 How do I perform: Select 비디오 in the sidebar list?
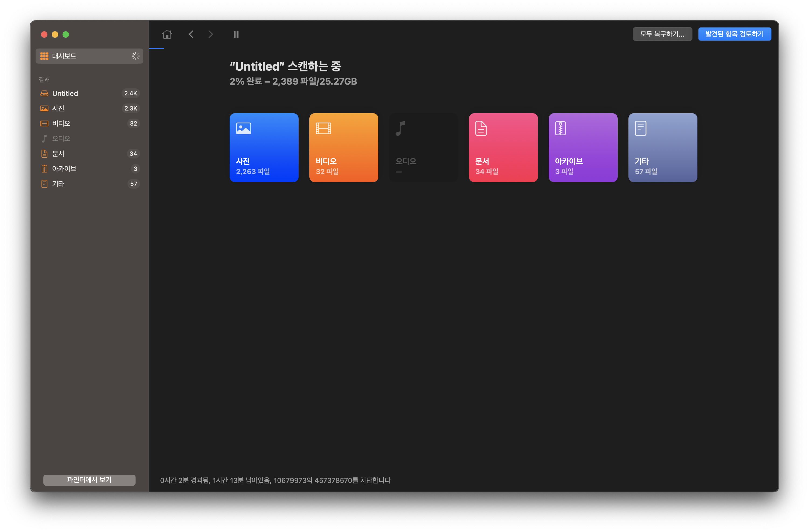[89, 123]
